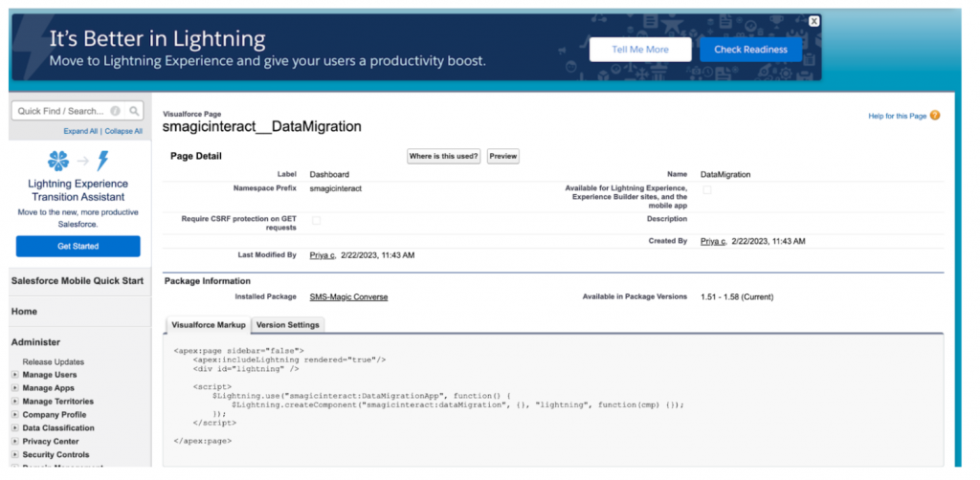Click the Lightning bolt icon in sidebar
980x480 pixels.
pos(103,160)
